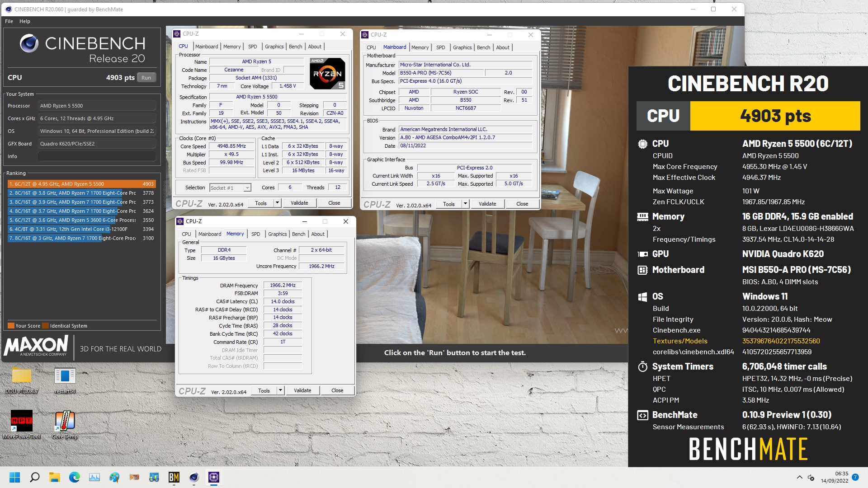Click the Info input field in Cinebench
This screenshot has height=488, width=868.
(x=97, y=156)
